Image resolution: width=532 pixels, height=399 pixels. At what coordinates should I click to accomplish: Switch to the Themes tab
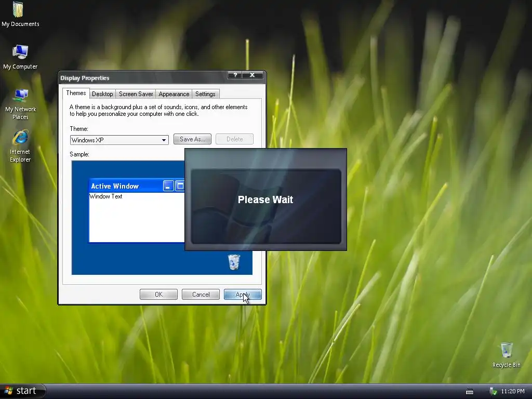(76, 93)
